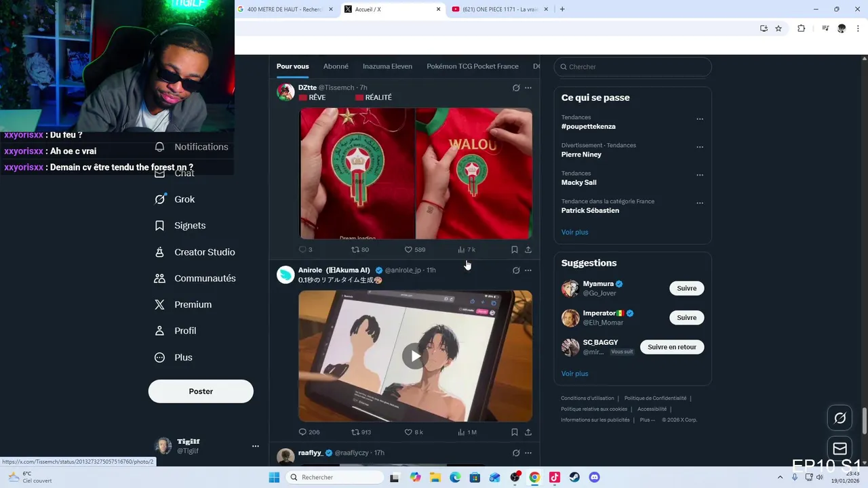
Task: Follow back SC_BAGGY
Action: coord(672,347)
